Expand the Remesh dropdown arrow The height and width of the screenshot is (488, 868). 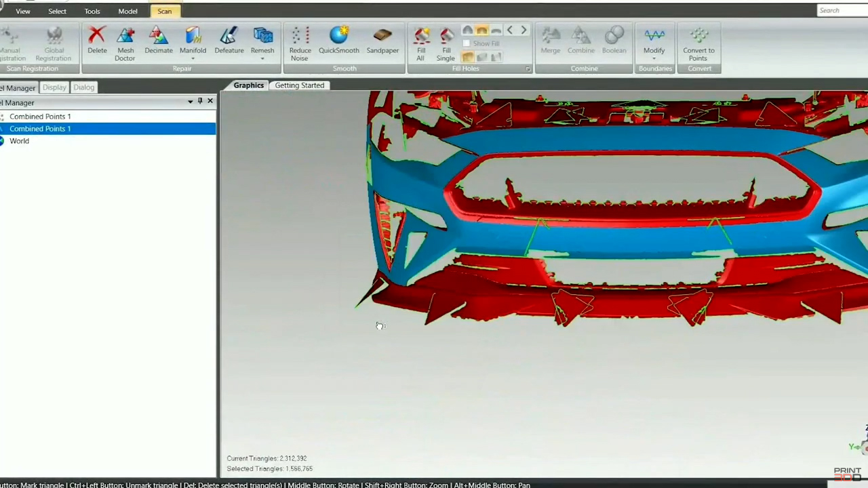[262, 59]
